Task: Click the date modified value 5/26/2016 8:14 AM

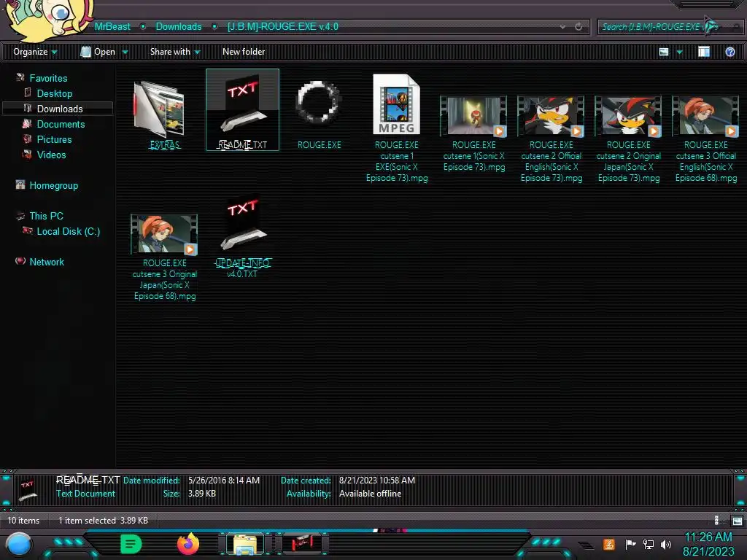Action: [224, 480]
